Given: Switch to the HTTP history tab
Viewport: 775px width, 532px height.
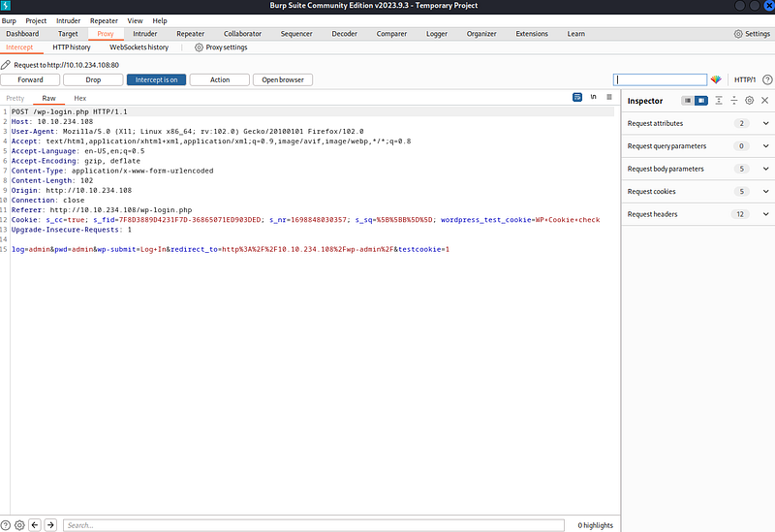Looking at the screenshot, I should [x=72, y=47].
